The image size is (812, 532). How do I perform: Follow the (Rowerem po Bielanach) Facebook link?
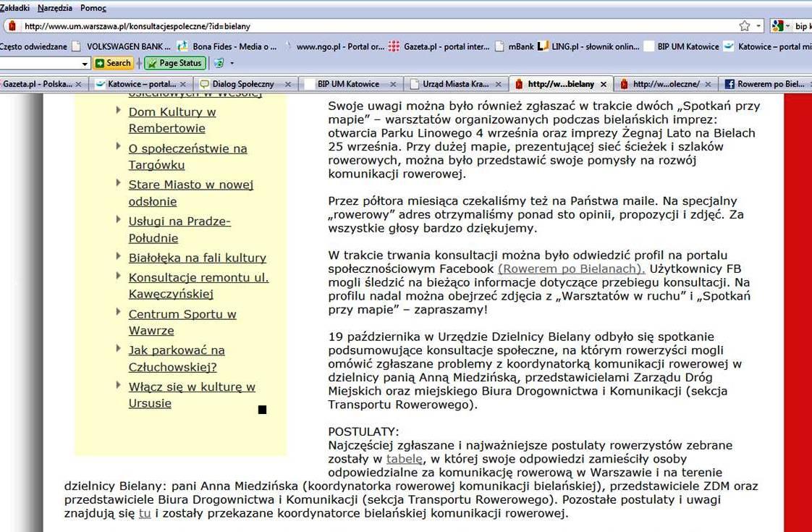coord(571,269)
